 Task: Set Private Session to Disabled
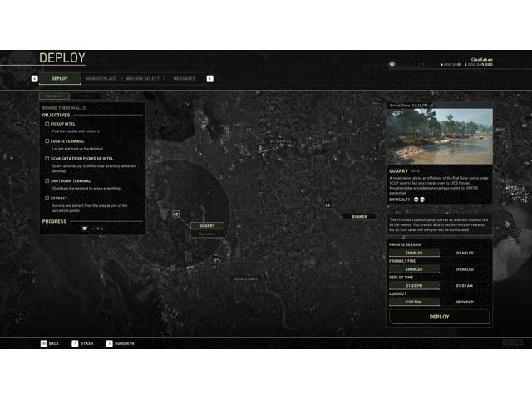click(x=464, y=253)
